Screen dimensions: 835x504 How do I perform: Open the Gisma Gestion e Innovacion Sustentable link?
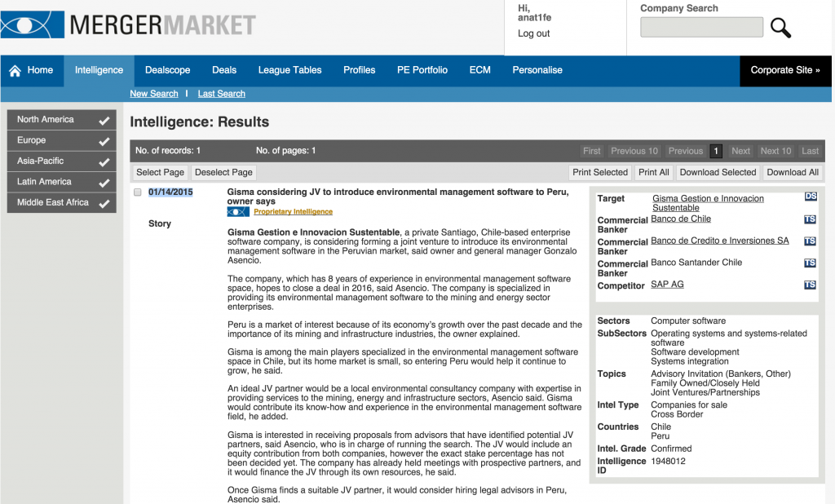(x=709, y=203)
